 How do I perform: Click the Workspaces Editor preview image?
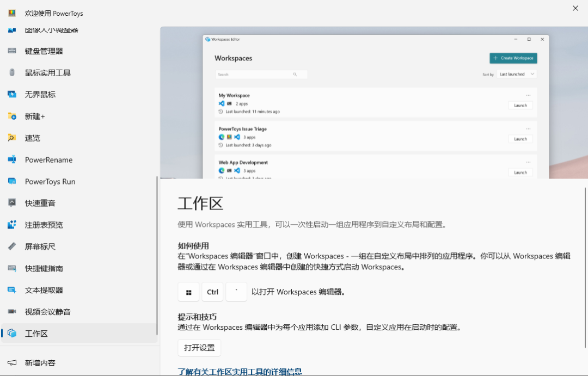click(374, 103)
